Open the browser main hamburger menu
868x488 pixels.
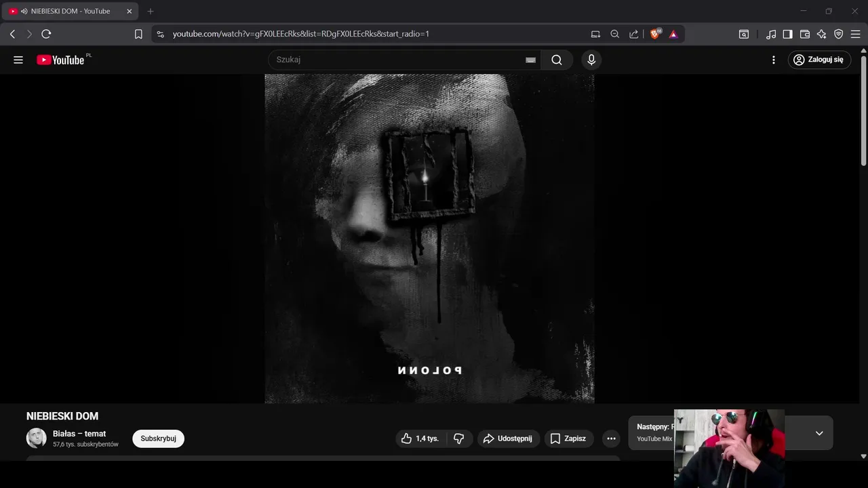coord(856,34)
